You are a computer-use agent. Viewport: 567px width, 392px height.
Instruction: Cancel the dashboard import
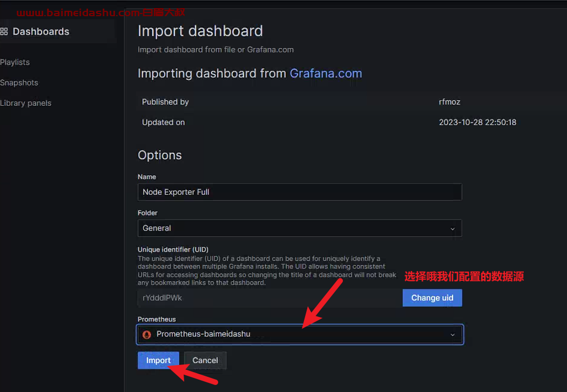205,360
